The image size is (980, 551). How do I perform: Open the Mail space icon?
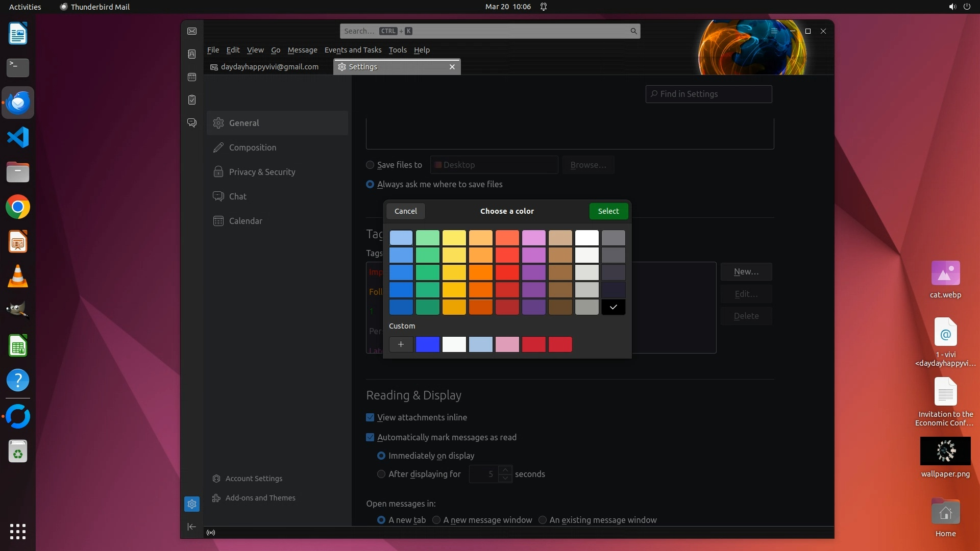(192, 31)
